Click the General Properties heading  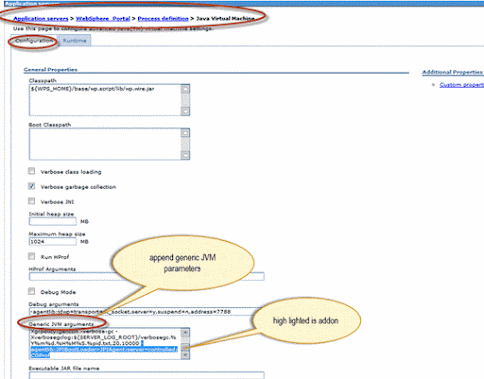pyautogui.click(x=51, y=70)
